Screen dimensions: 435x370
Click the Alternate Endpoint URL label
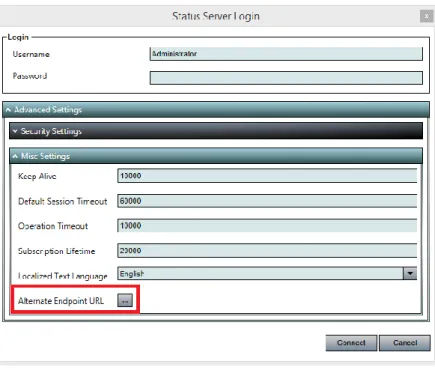[61, 301]
